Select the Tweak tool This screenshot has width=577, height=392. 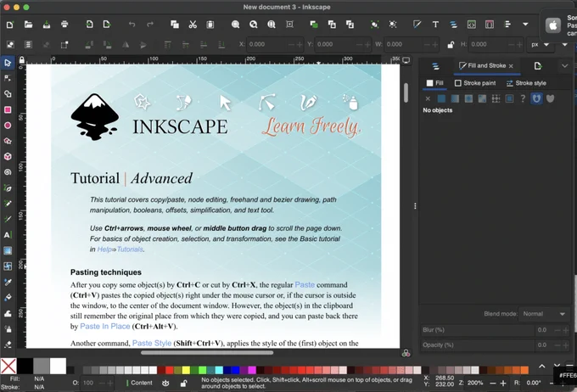click(8, 313)
